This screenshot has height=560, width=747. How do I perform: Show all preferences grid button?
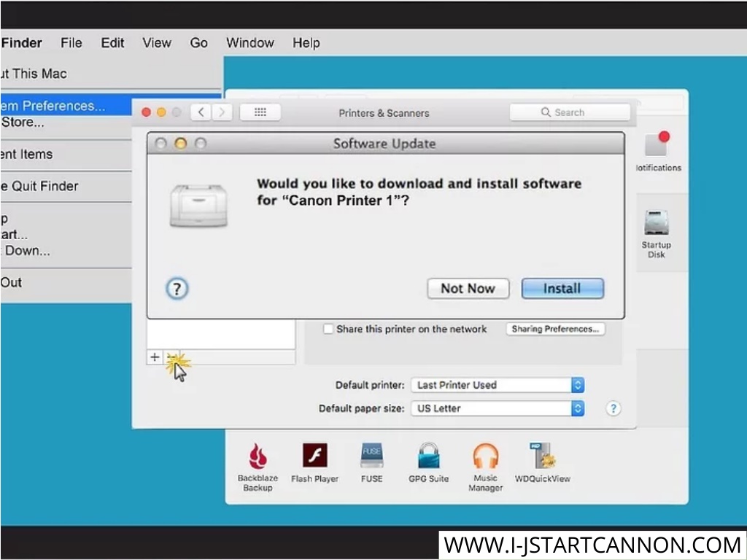click(260, 112)
